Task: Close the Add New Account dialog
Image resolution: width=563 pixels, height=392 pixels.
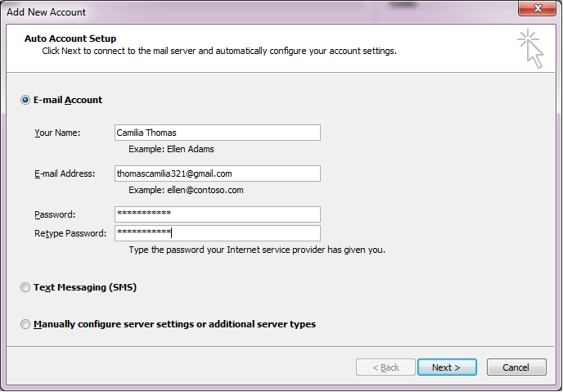Action: [x=538, y=9]
